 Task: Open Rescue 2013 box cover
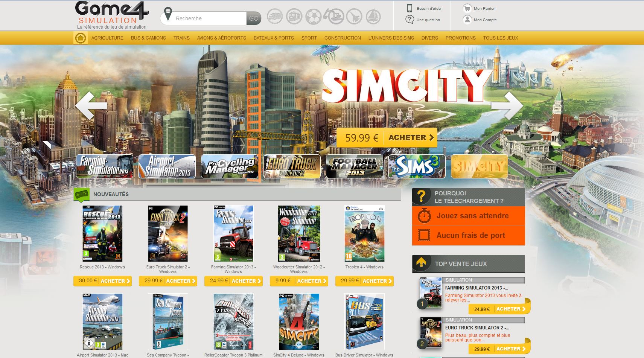102,233
